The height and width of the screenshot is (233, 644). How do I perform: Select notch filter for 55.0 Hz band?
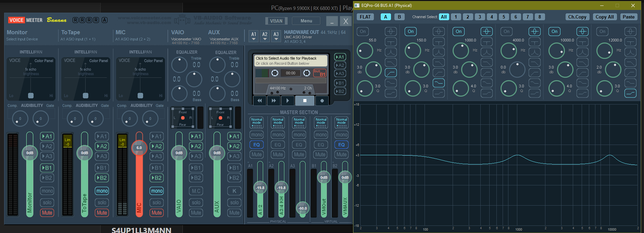pos(391,42)
